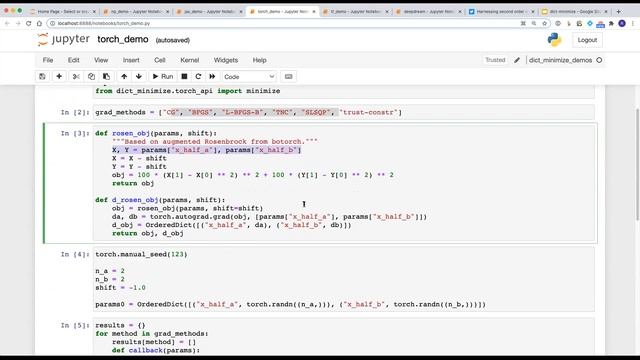This screenshot has width=640, height=360.
Task: Restart the kernel icon
Action: coord(198,76)
